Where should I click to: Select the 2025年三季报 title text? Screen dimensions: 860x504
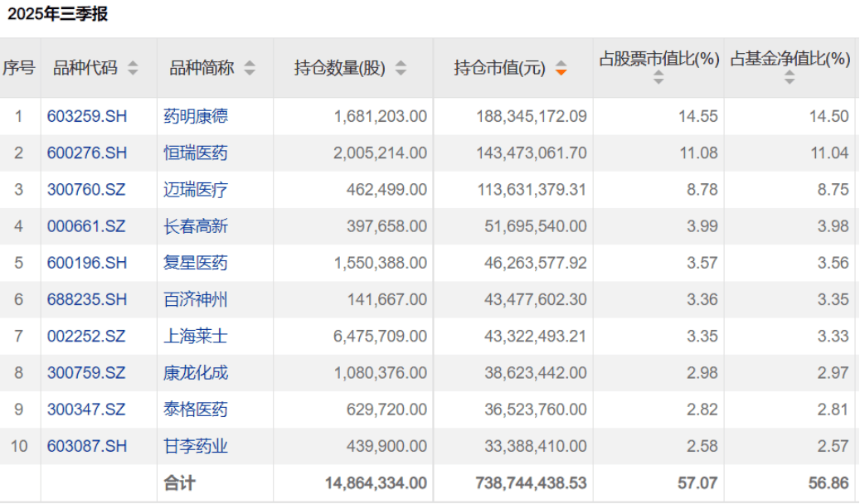coord(57,14)
